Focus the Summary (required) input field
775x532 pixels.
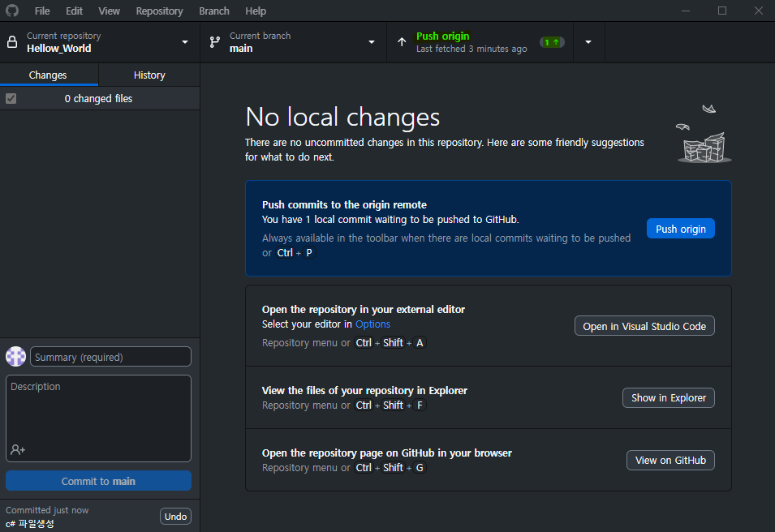click(x=110, y=357)
